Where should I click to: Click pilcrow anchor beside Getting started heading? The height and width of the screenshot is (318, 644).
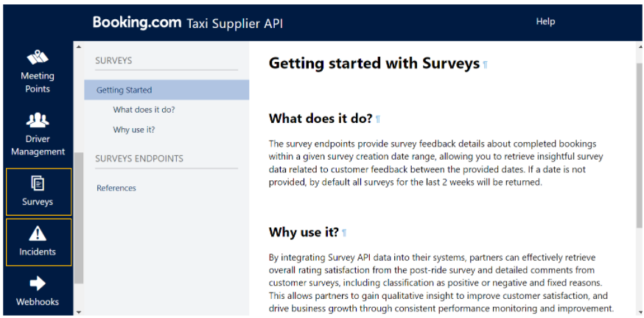pos(485,65)
